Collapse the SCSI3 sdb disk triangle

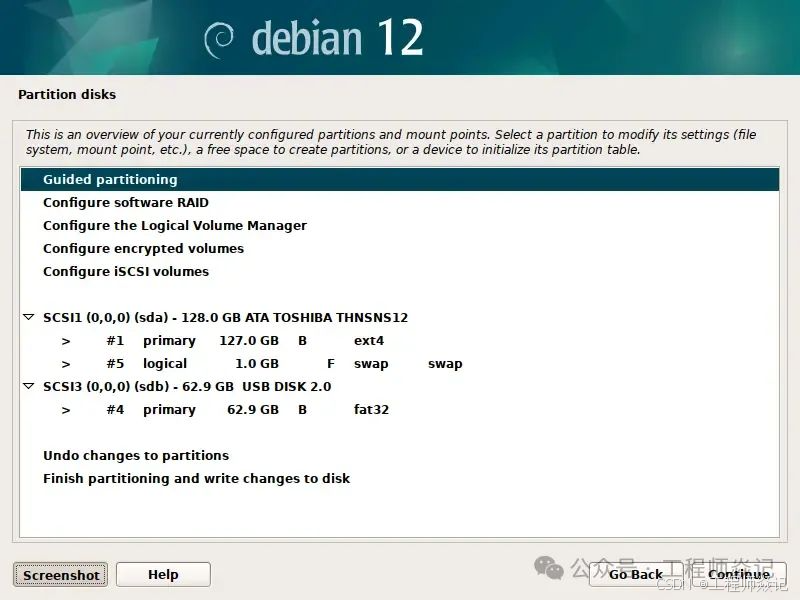click(x=29, y=386)
